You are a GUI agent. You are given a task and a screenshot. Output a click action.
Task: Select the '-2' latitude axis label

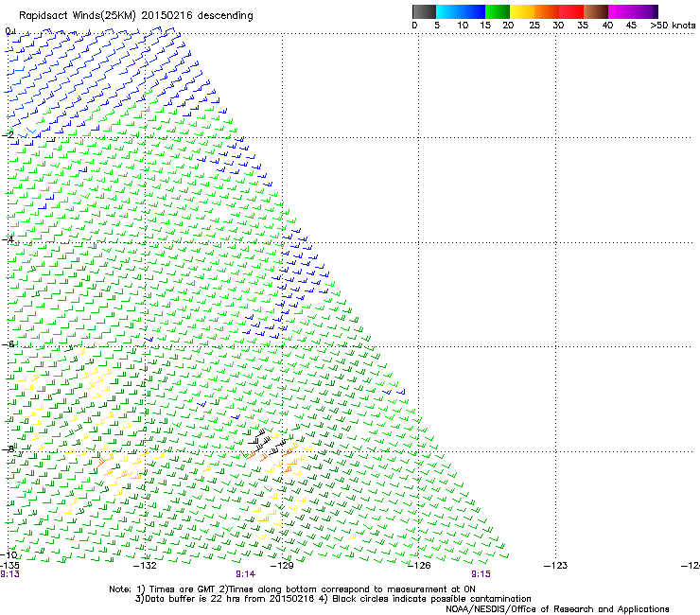[x=8, y=135]
